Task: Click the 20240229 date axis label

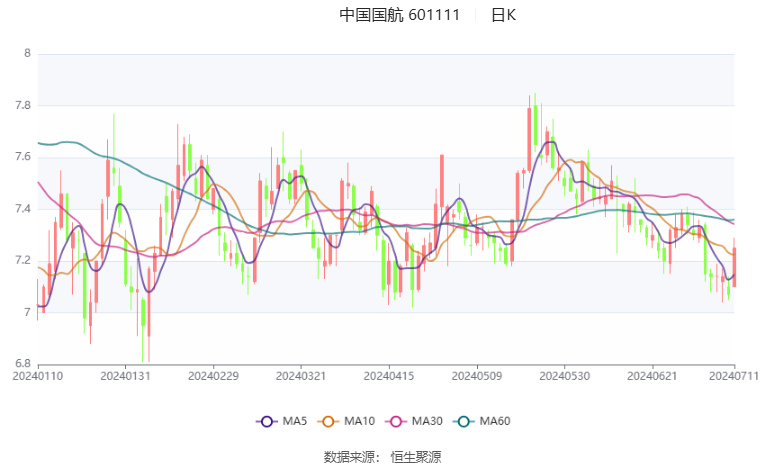Action: tap(213, 376)
